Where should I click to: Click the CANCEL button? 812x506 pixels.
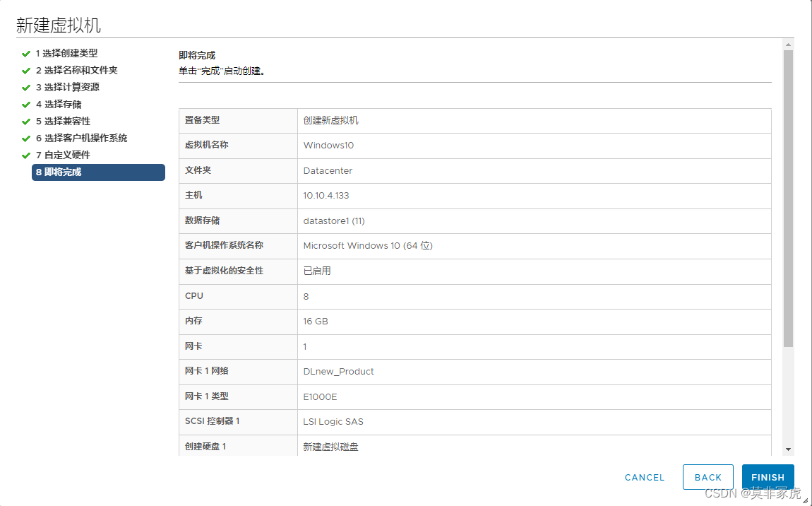(x=644, y=478)
